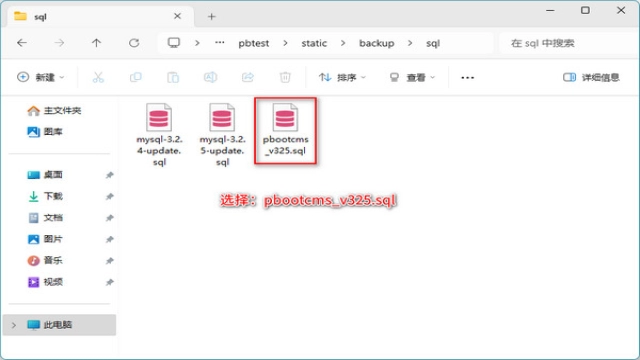This screenshot has height=360, width=640.
Task: Close the sql tab
Action: tap(177, 16)
